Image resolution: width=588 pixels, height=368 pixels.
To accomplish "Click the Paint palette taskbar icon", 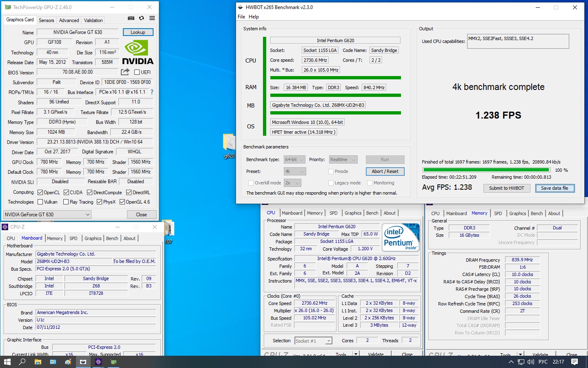I will [68, 362].
